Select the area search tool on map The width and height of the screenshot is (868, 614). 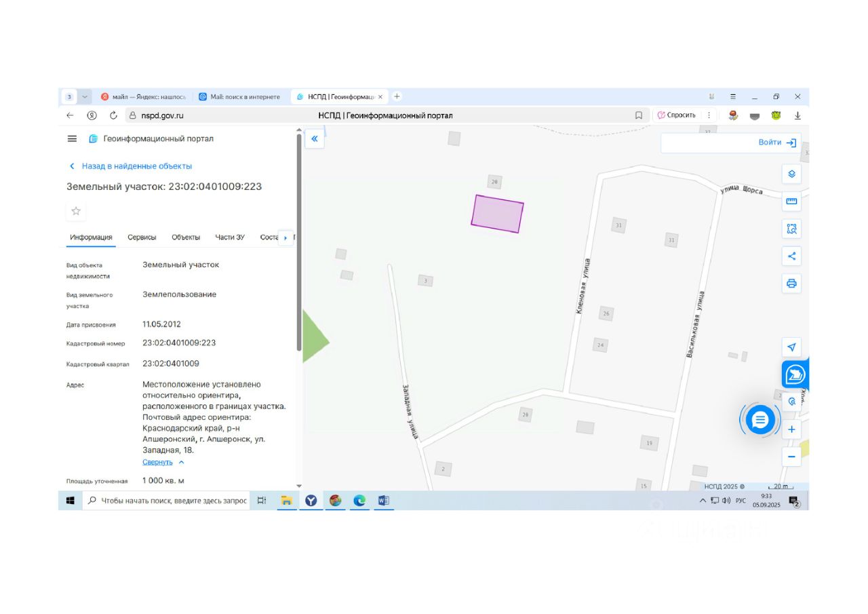(791, 229)
